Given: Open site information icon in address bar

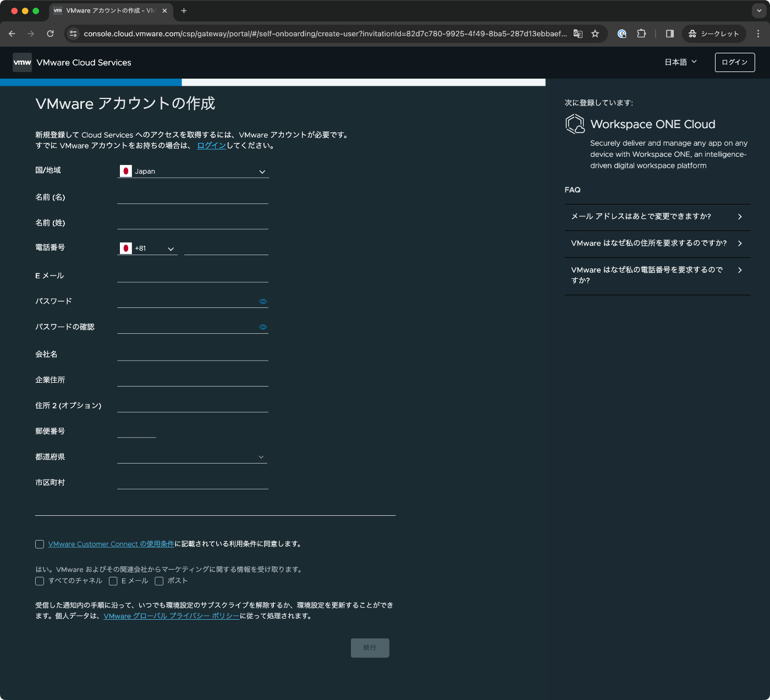Looking at the screenshot, I should (73, 34).
